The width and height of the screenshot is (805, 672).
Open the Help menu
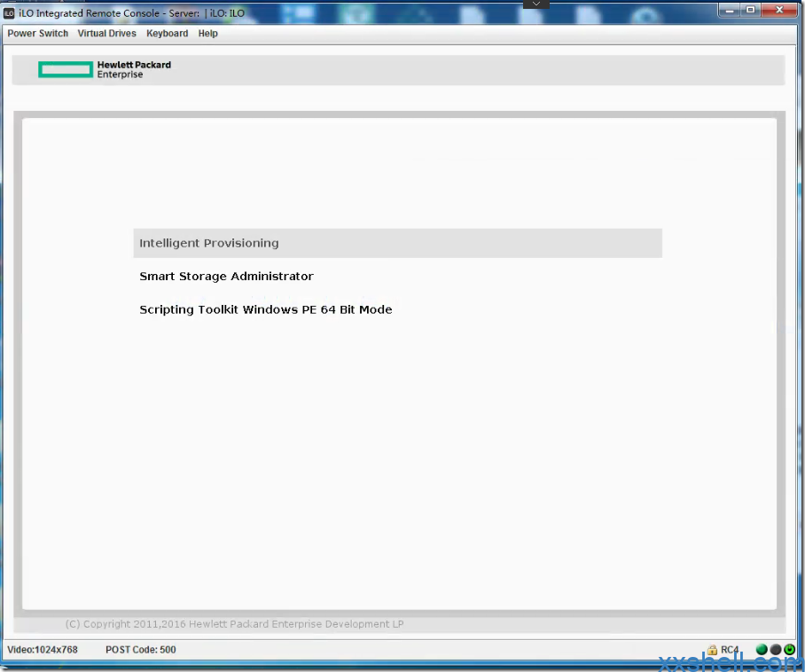coord(208,34)
